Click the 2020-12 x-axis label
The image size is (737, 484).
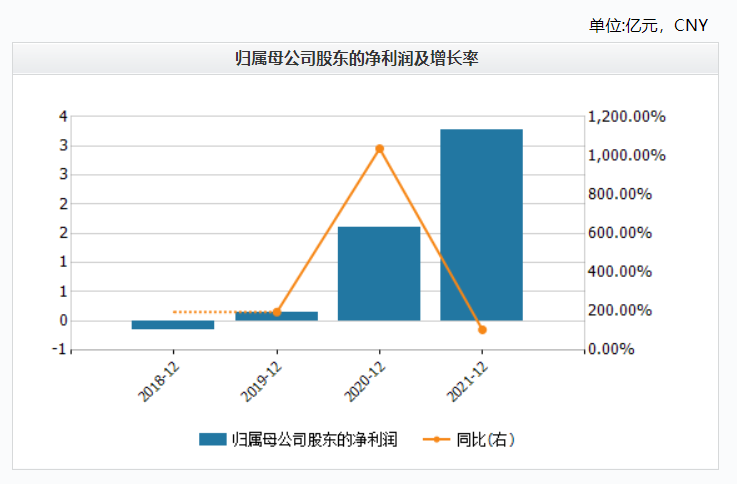click(x=365, y=380)
